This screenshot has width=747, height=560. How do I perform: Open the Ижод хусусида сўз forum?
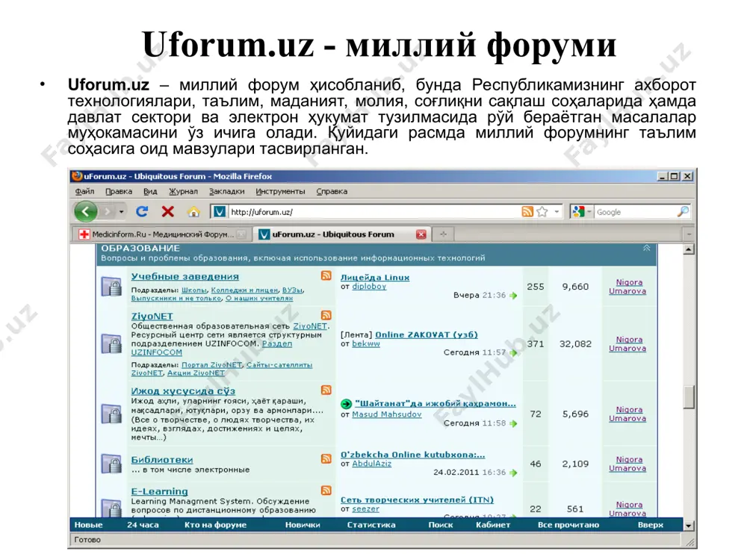coord(183,391)
